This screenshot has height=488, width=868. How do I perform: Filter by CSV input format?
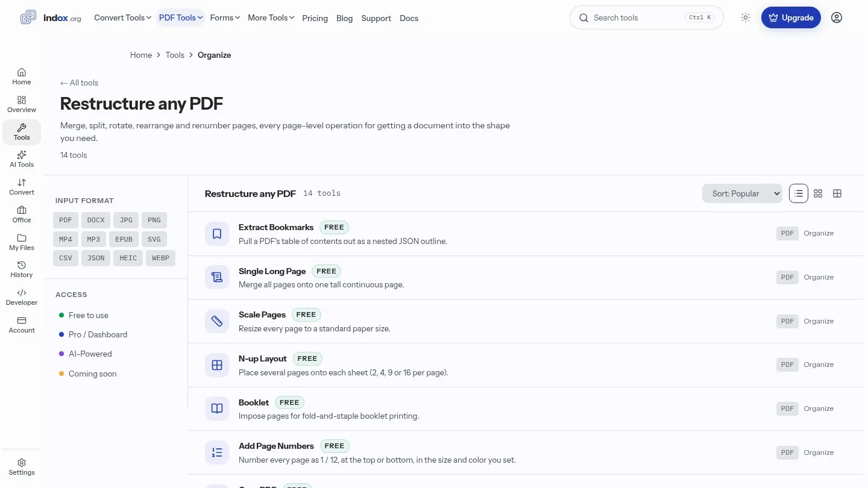66,258
